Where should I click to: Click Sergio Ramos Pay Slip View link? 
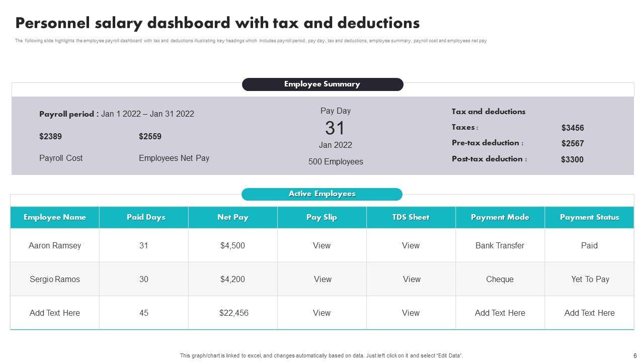[323, 280]
